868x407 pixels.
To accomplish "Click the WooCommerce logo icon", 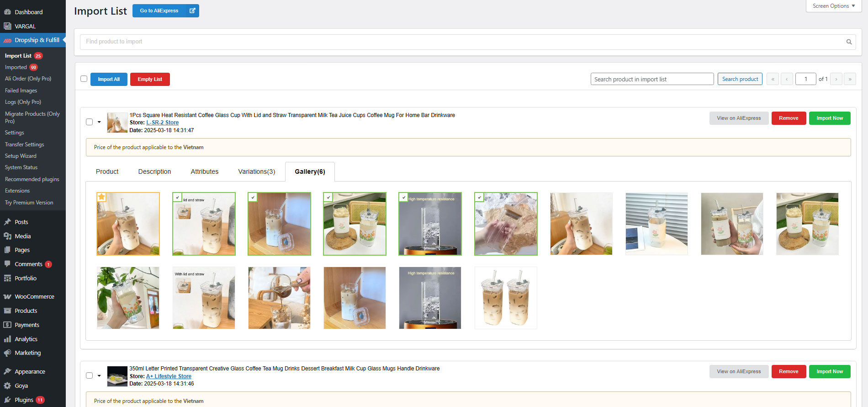I will coord(7,297).
